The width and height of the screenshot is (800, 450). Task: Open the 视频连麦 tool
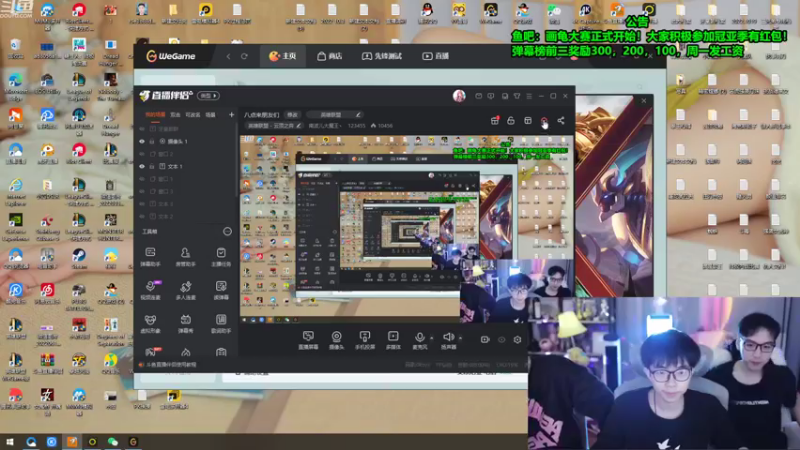click(150, 290)
